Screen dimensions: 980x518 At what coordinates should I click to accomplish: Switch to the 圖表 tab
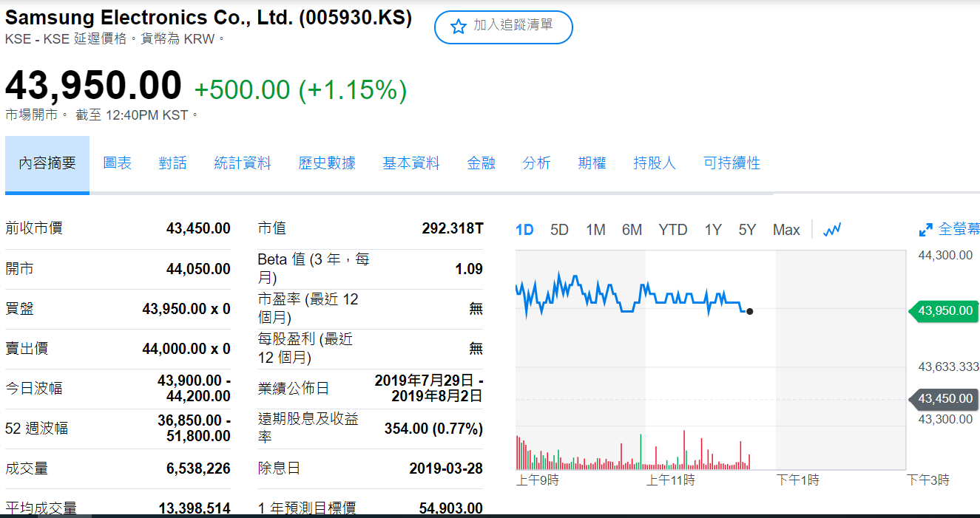(117, 163)
